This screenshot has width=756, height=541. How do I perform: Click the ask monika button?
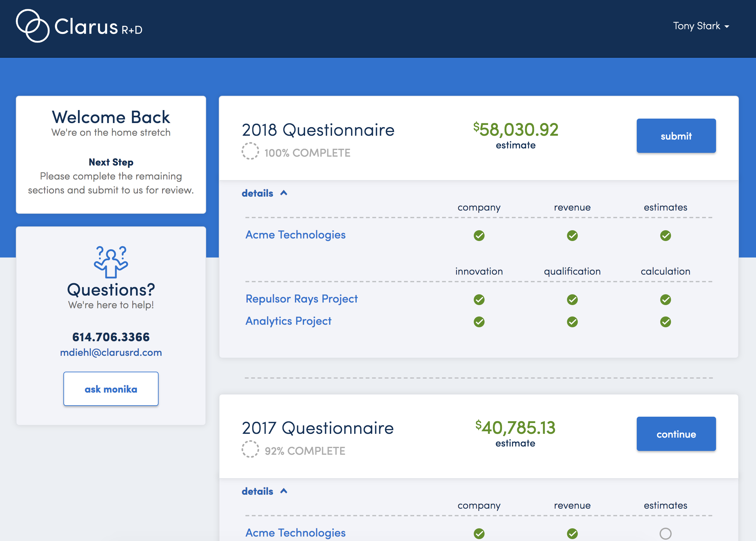coord(111,389)
